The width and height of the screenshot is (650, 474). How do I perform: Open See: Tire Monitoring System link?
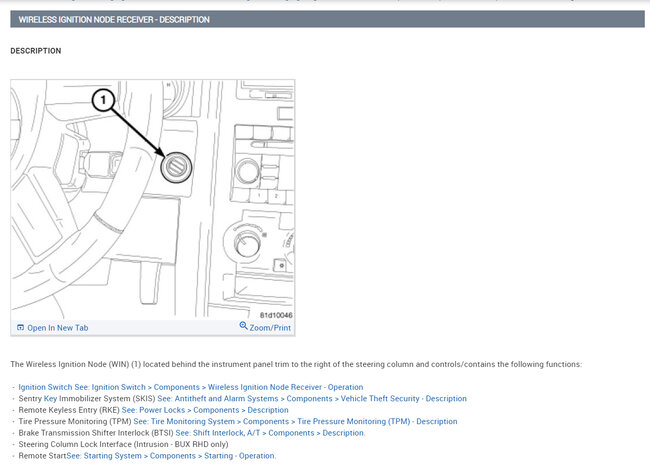pyautogui.click(x=184, y=421)
